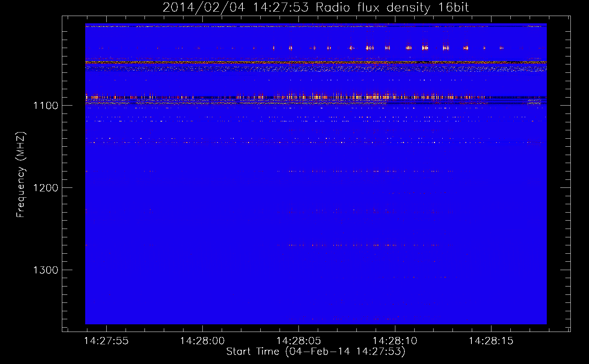Click the '1100' frequency tick label
Viewport: 589px width, 364px height.
(46, 106)
